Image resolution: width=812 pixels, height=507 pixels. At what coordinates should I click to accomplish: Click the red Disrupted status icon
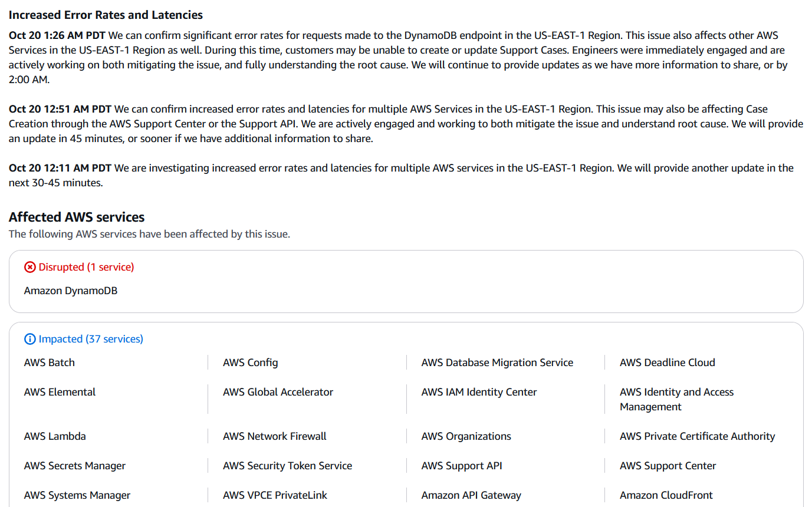30,267
